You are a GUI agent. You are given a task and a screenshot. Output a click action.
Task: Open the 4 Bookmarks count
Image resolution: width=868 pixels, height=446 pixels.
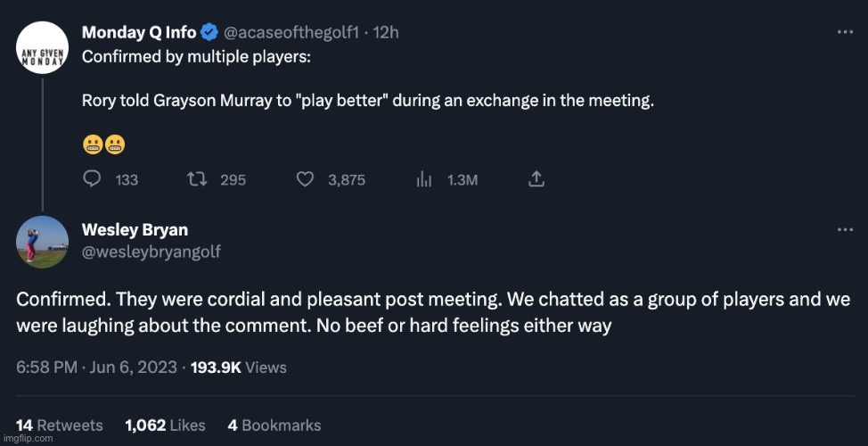click(x=274, y=425)
